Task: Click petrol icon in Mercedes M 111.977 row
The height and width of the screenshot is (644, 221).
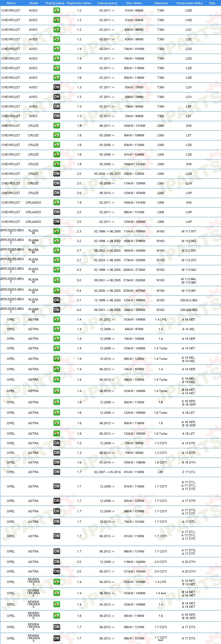Action: (57, 231)
